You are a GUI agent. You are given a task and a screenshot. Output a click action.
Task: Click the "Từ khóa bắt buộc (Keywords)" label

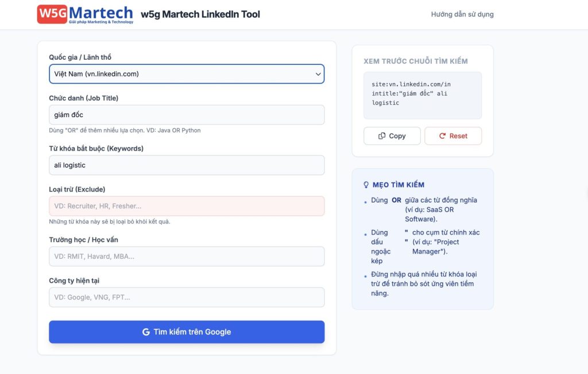pyautogui.click(x=96, y=149)
